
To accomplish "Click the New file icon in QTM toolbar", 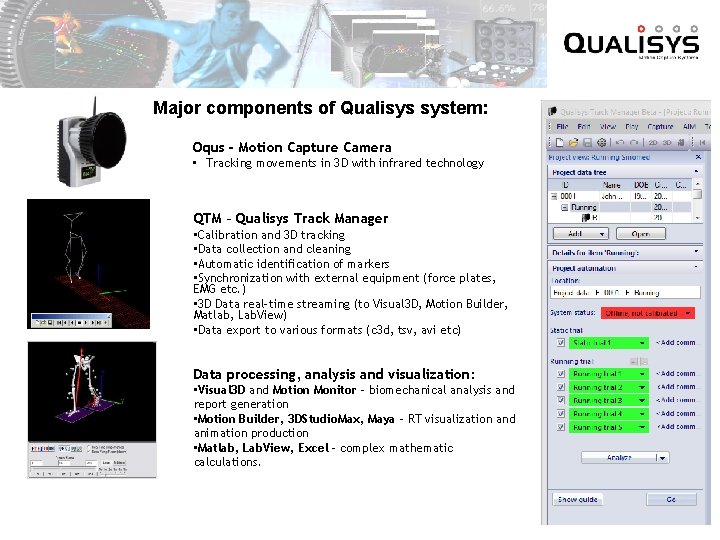I will [x=559, y=143].
